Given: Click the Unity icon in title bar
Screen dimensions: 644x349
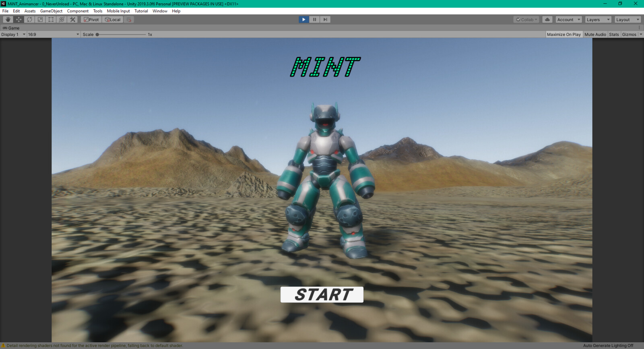Looking at the screenshot, I should 4,4.
